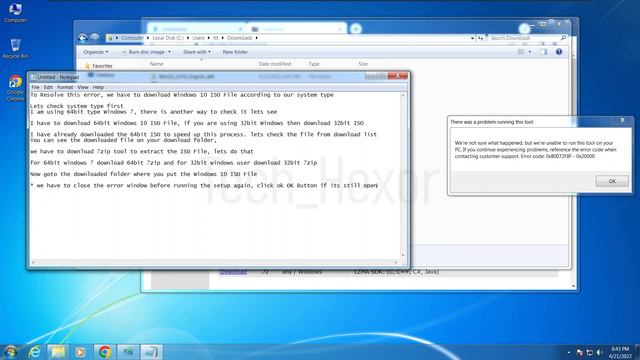Screen dimensions: 640x360
Task: Show hidden tray icons arrow
Action: [569, 352]
